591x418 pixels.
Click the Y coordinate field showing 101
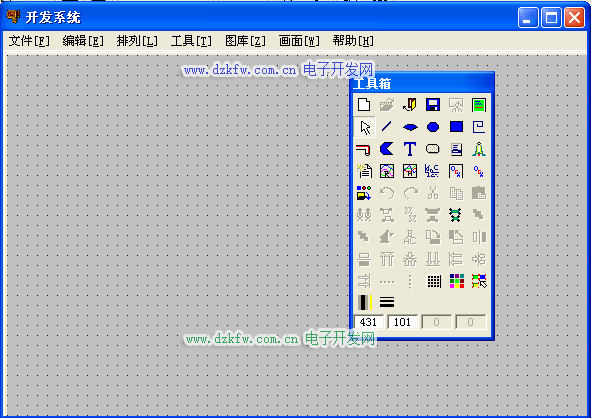[403, 322]
